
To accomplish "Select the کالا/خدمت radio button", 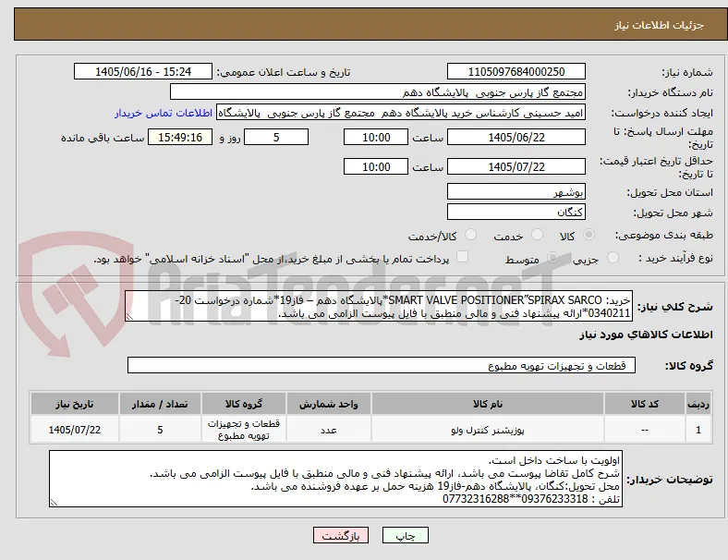I will (x=471, y=235).
